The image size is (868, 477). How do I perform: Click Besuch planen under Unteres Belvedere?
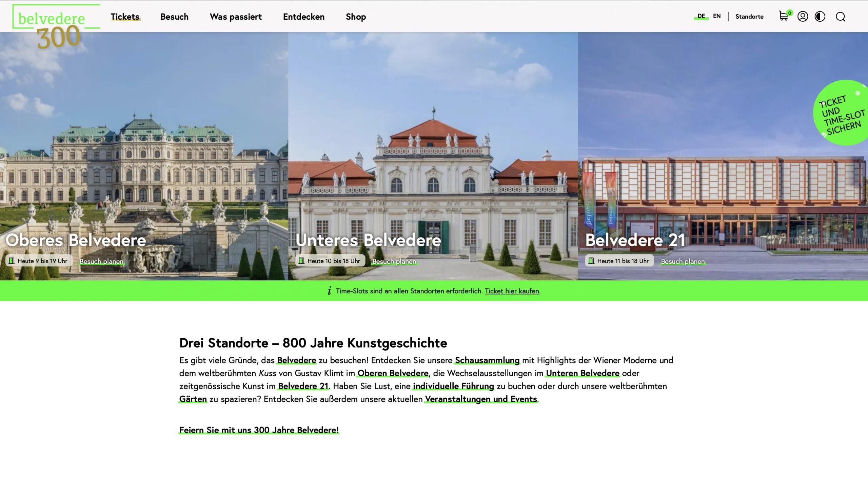tap(394, 261)
